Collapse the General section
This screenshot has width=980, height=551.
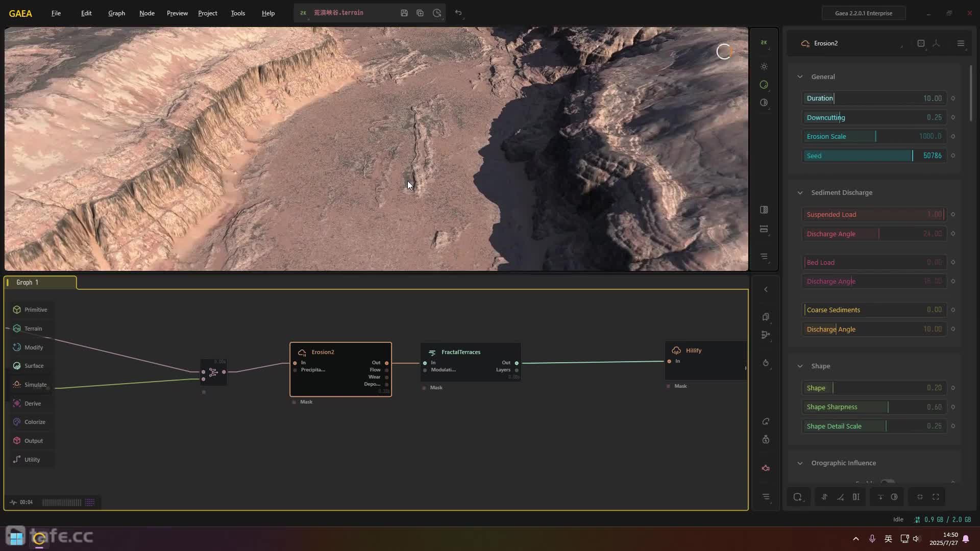[800, 77]
